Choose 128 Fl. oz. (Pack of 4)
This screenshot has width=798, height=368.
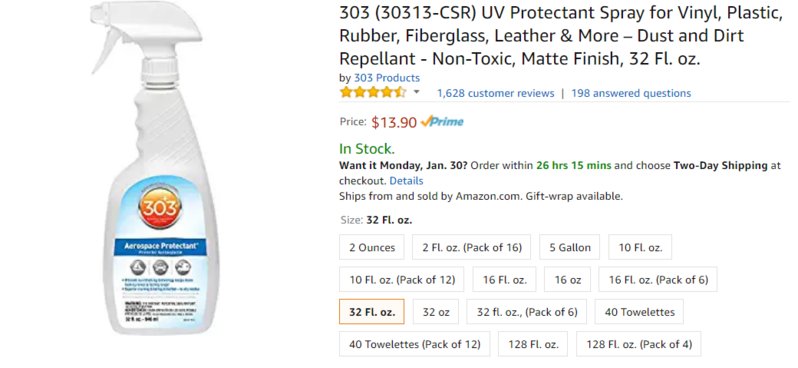(x=639, y=344)
